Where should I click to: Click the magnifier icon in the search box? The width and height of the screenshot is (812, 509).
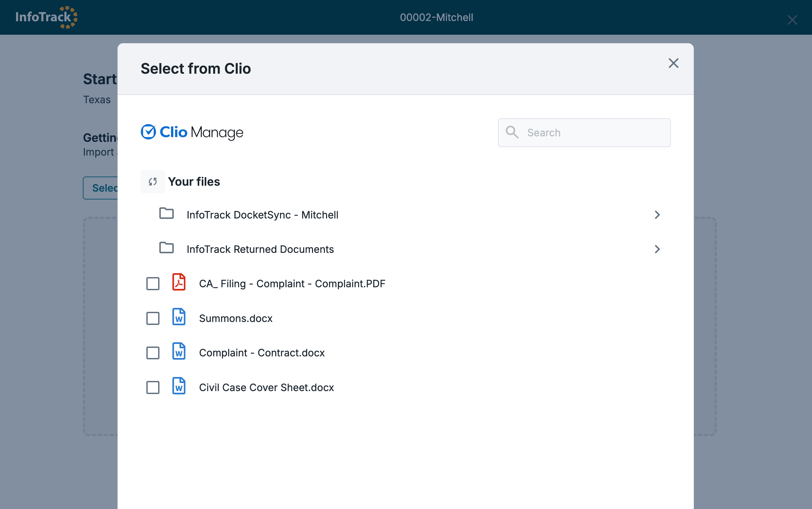[512, 132]
